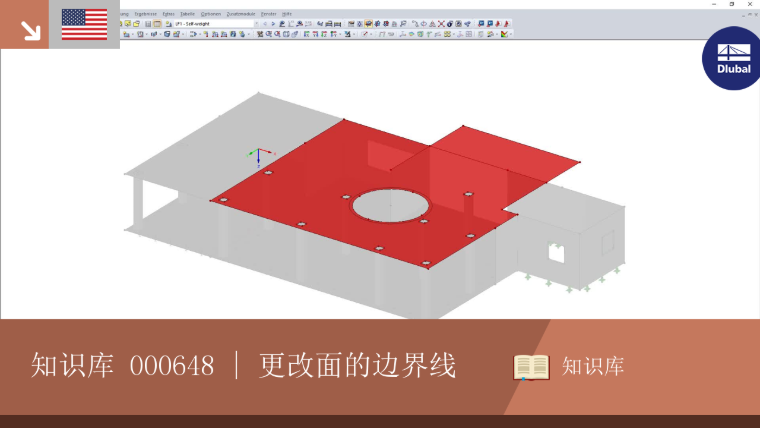The image size is (760, 428).
Task: Click the Dlubal logo badge
Action: (x=732, y=58)
